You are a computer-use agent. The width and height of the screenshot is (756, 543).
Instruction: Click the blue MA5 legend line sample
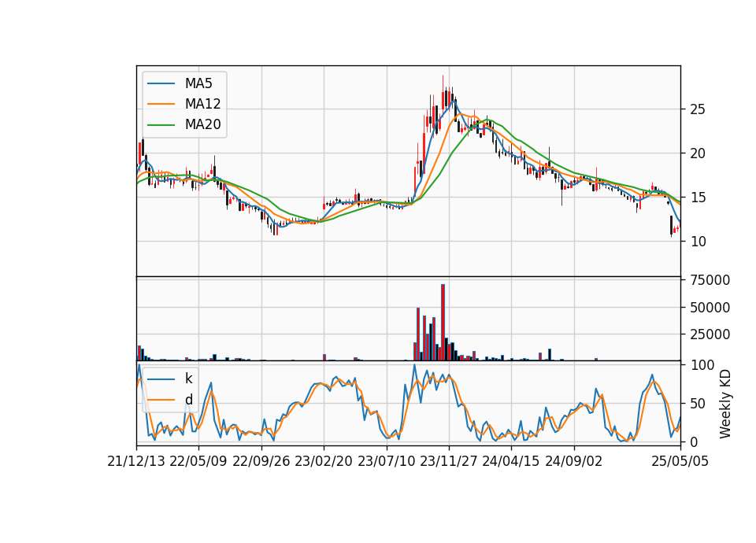(161, 84)
